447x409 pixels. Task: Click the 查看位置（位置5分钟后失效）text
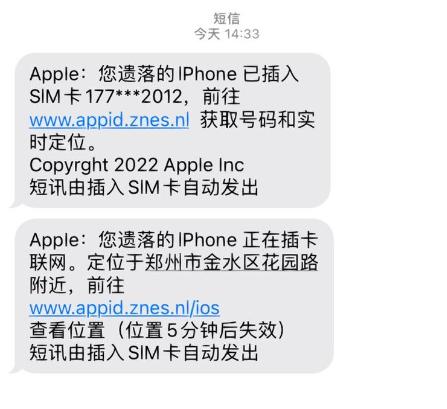(158, 330)
